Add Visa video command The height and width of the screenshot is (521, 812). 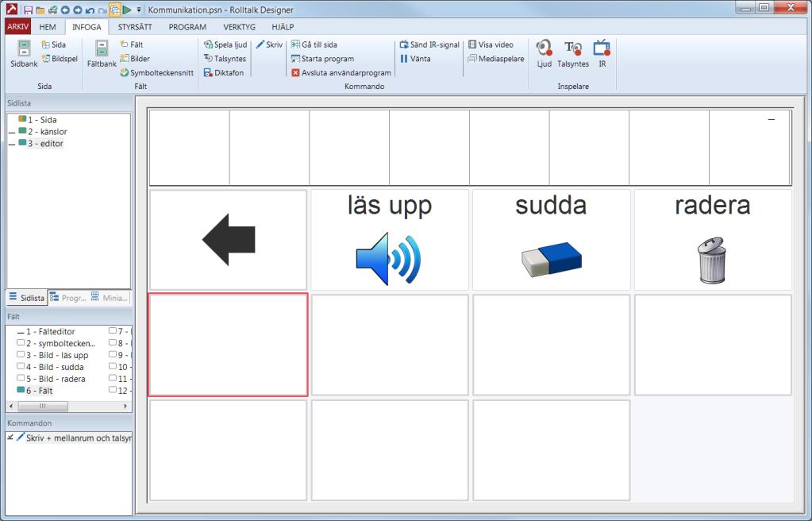(x=491, y=44)
